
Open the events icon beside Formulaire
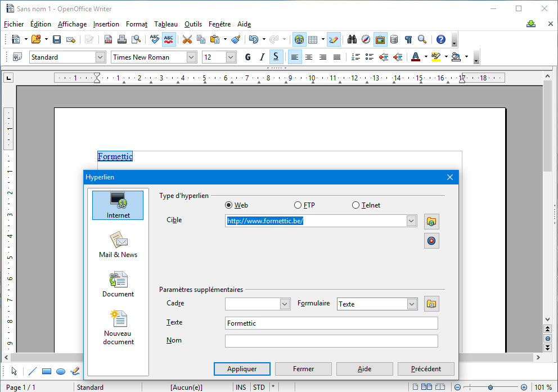(431, 304)
